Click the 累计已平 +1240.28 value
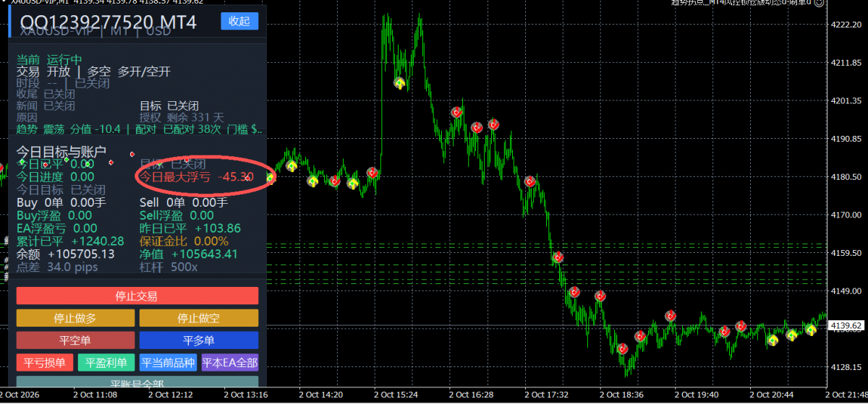This screenshot has height=404, width=868. coord(70,241)
